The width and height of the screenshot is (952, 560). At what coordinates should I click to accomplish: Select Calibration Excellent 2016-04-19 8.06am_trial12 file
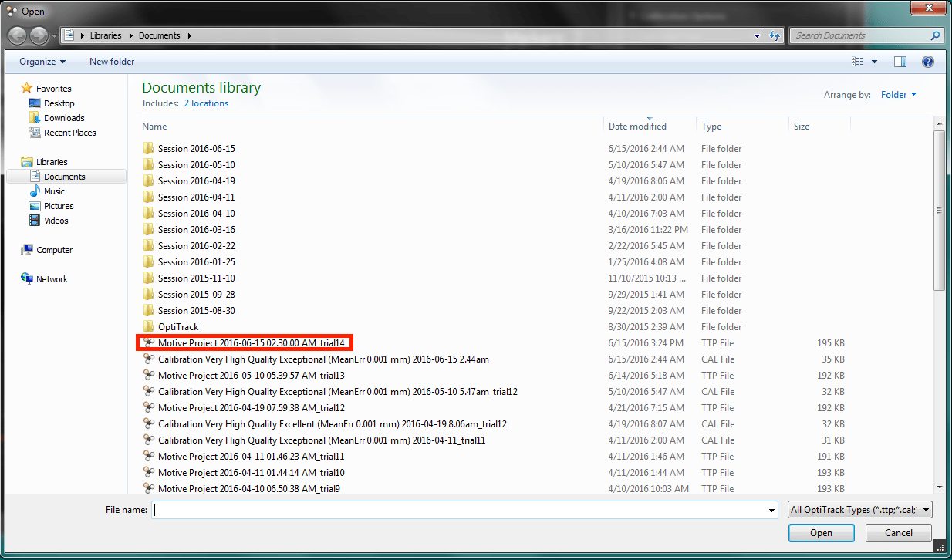(x=333, y=423)
